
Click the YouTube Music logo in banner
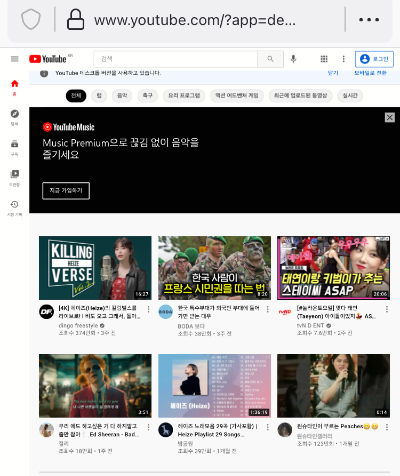(x=69, y=127)
